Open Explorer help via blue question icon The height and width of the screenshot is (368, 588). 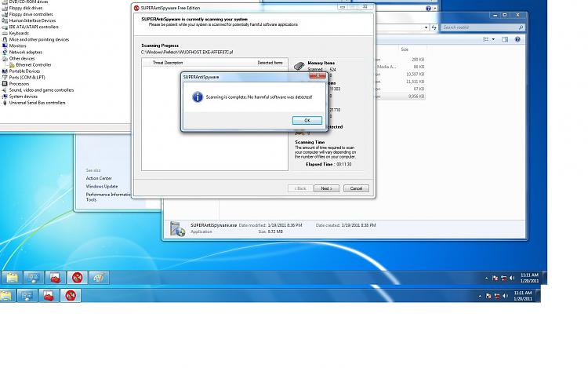coord(517,39)
